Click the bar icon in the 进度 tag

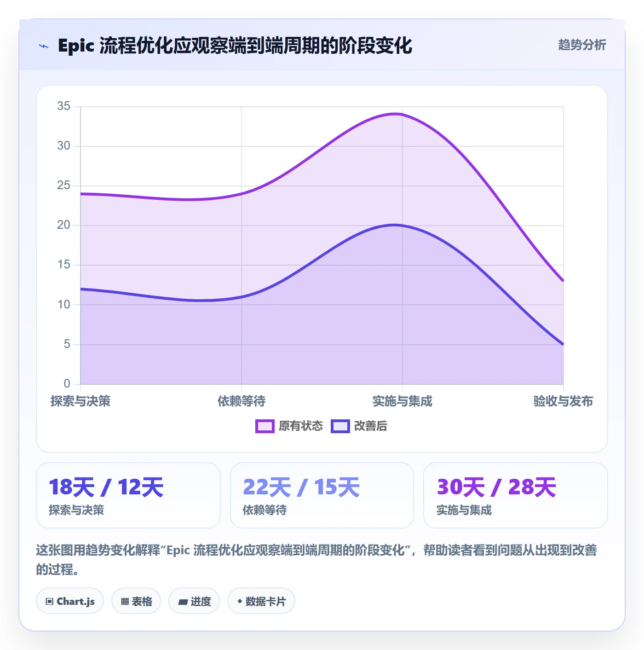(x=183, y=602)
